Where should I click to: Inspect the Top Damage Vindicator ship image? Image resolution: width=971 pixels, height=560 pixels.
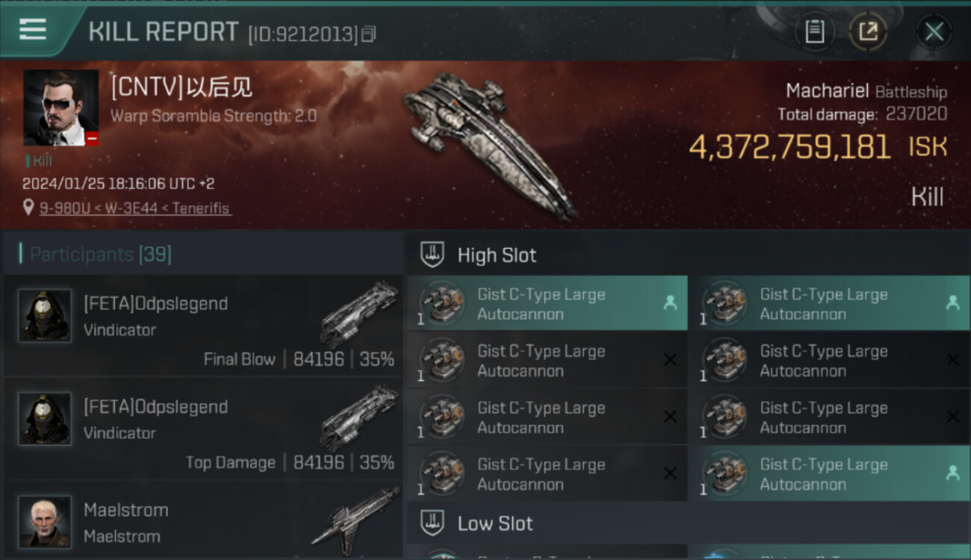coord(360,417)
